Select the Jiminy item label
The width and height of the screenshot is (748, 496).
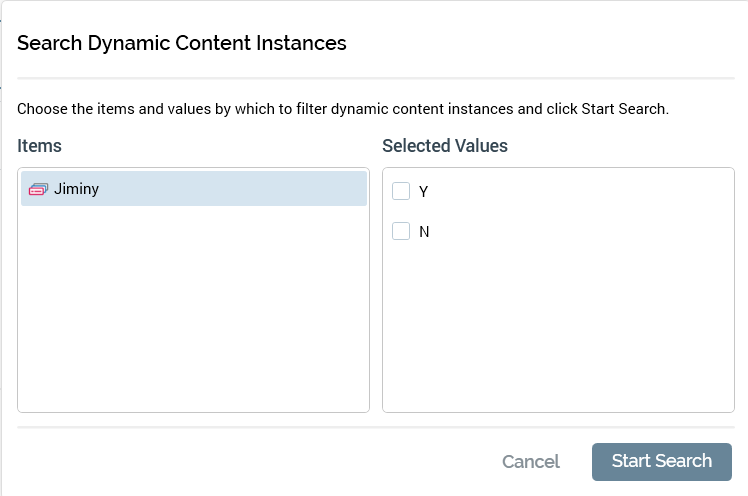click(76, 188)
